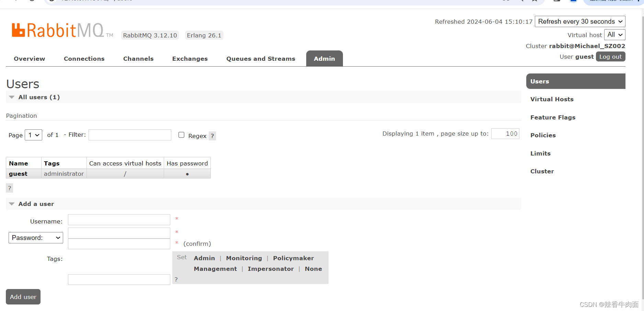The width and height of the screenshot is (644, 311).
Task: Click the Log out button
Action: click(x=610, y=57)
